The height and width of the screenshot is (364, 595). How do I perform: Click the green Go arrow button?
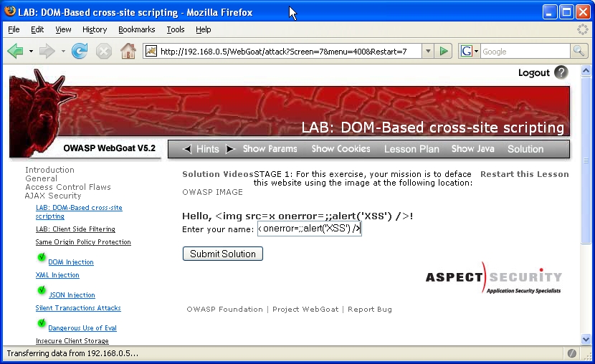[444, 51]
